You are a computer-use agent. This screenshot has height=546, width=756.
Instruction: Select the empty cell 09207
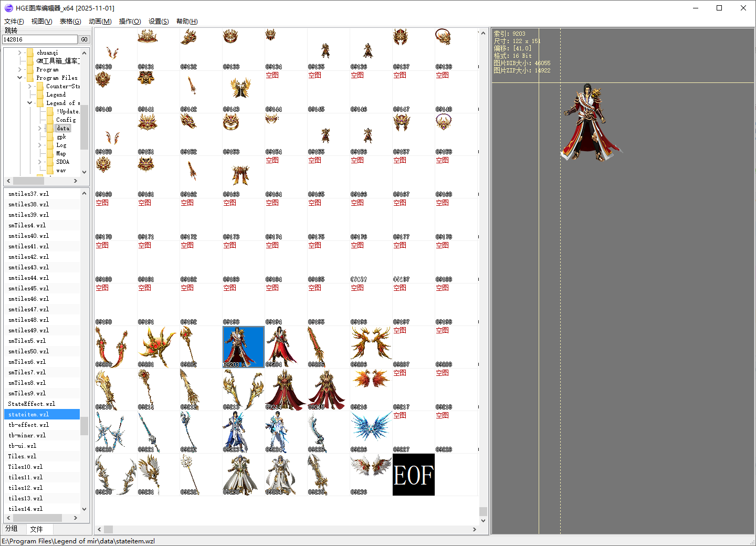pyautogui.click(x=413, y=346)
